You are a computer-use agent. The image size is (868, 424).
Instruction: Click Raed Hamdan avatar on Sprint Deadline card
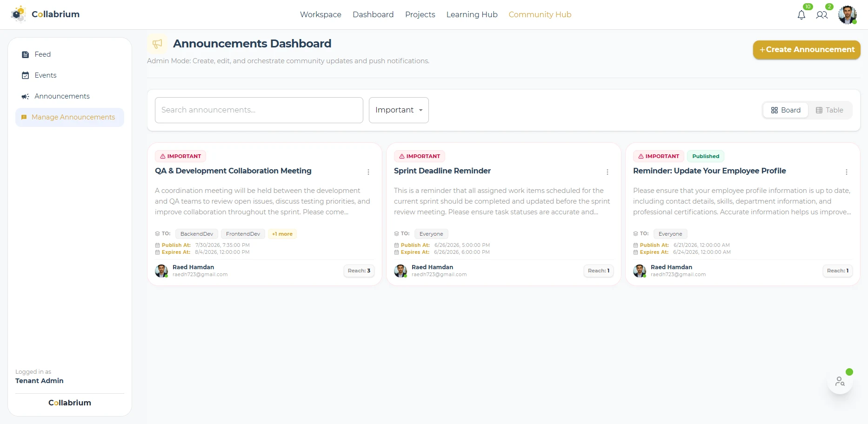coord(401,271)
